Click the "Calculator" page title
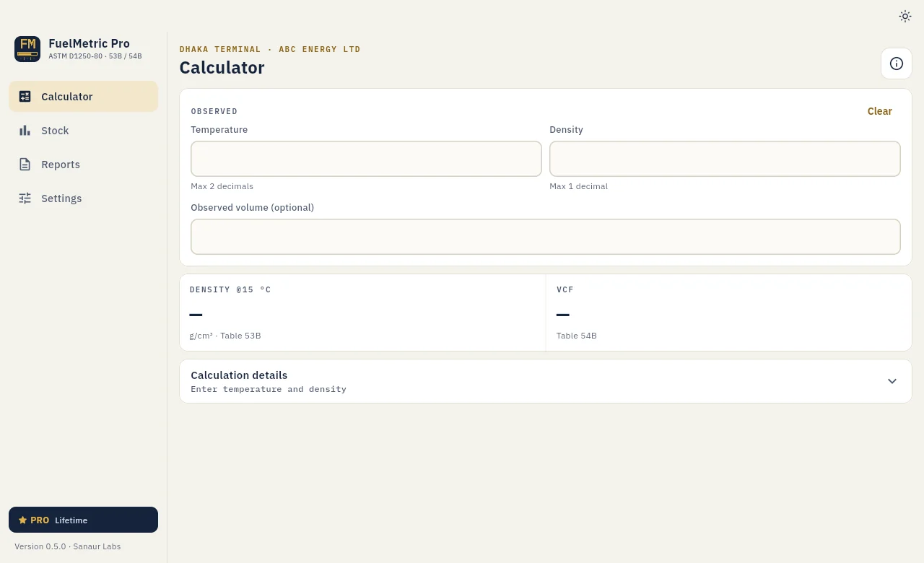The height and width of the screenshot is (563, 924). pyautogui.click(x=222, y=68)
